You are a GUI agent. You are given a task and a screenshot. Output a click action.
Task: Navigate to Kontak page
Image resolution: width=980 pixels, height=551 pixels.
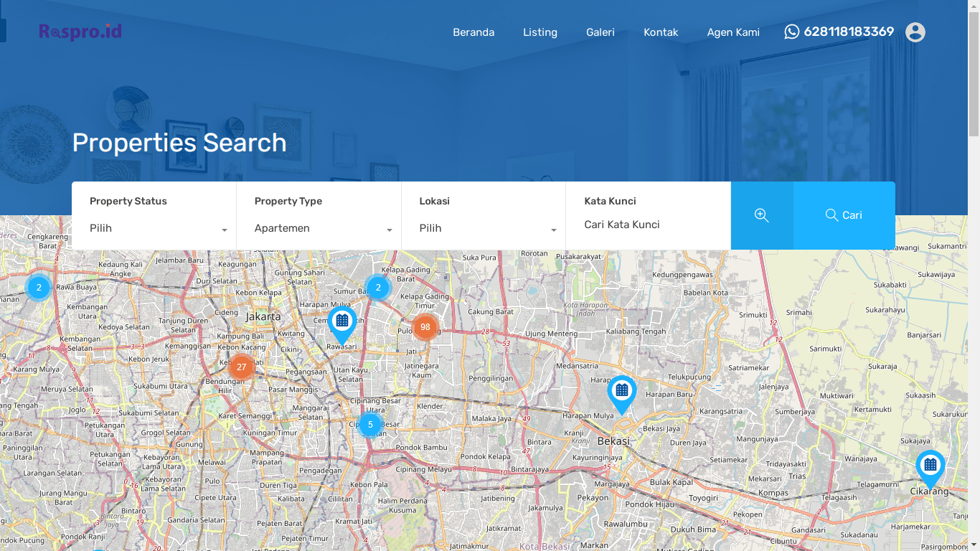(x=661, y=32)
